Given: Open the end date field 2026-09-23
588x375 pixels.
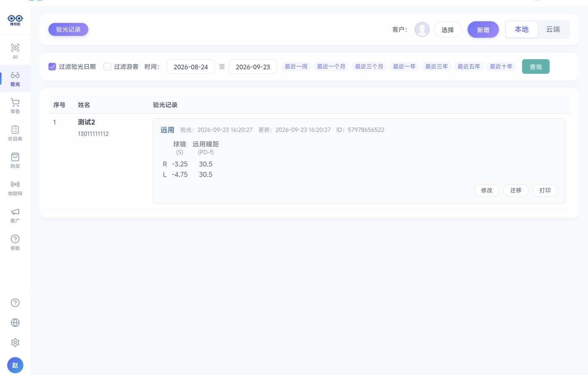Looking at the screenshot, I should (253, 67).
